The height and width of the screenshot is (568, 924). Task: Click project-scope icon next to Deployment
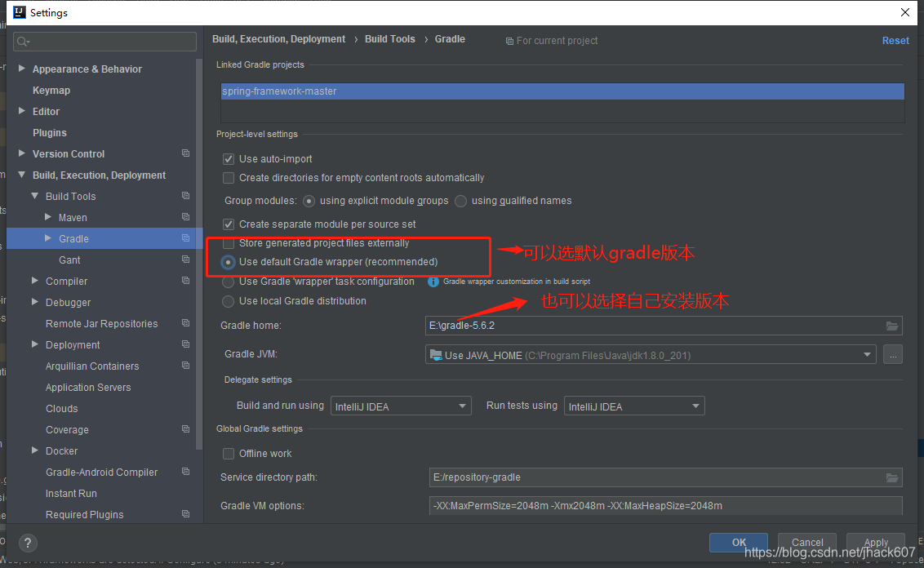185,344
